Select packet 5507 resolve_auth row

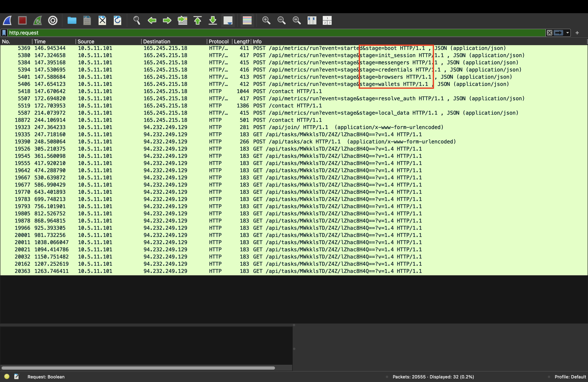coord(294,98)
